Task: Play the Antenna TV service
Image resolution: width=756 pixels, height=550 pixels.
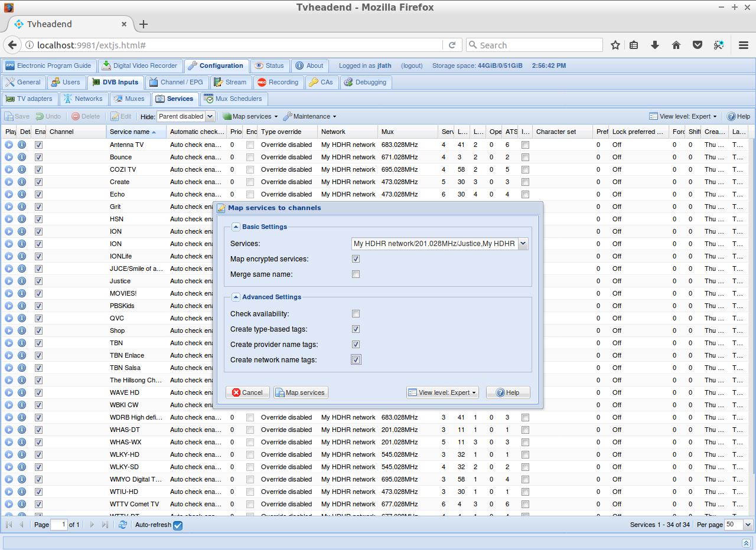Action: coord(9,145)
